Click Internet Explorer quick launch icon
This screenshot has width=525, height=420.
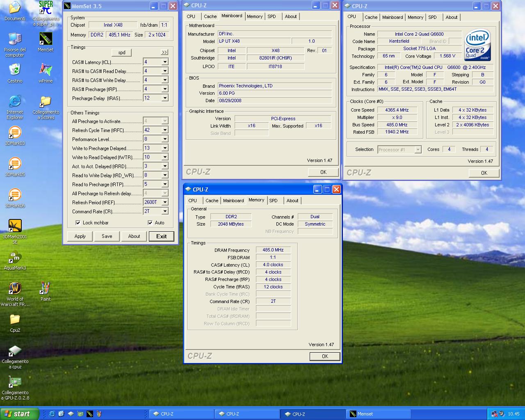52,414
